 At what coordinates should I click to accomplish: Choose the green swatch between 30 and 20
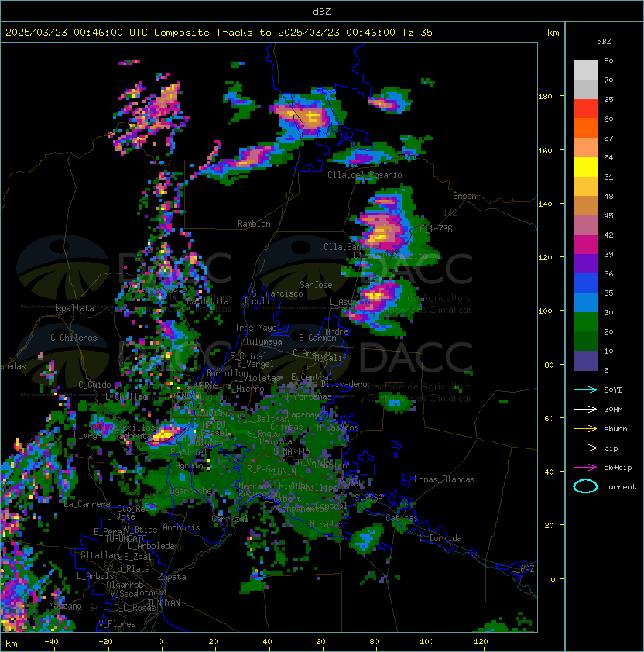tap(585, 322)
